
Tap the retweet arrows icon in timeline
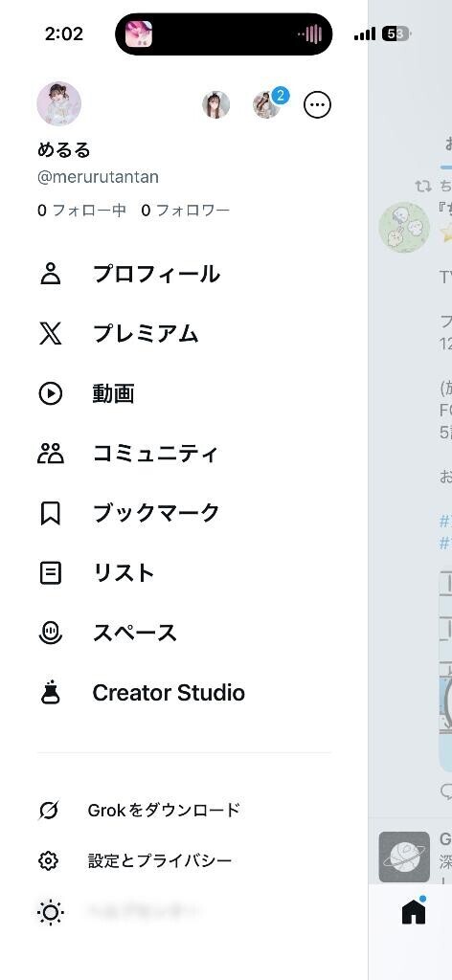pyautogui.click(x=424, y=186)
